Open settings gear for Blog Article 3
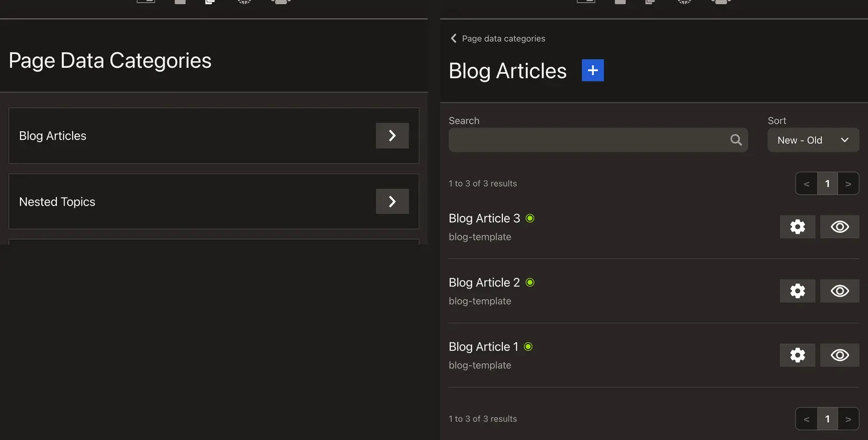 797,227
